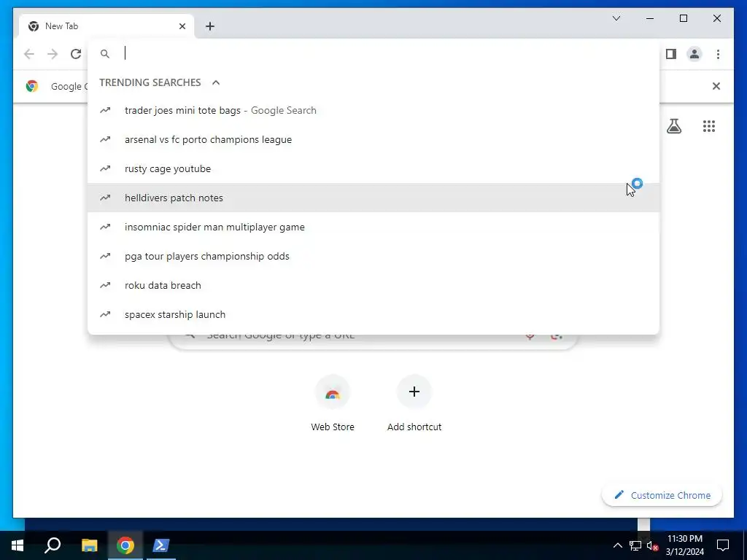Close the New Tab tab

pos(182,26)
